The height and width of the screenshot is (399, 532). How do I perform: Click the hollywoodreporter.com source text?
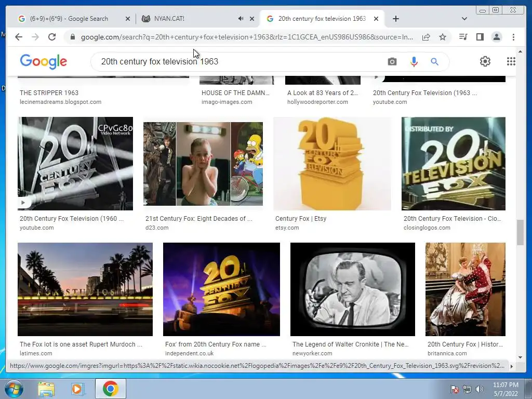pyautogui.click(x=317, y=102)
